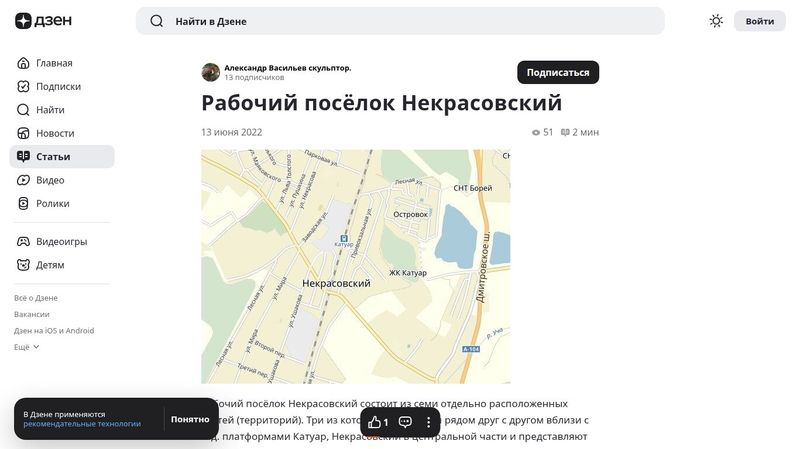The width and height of the screenshot is (800, 449).
Task: Click the Войти login button
Action: tap(759, 21)
